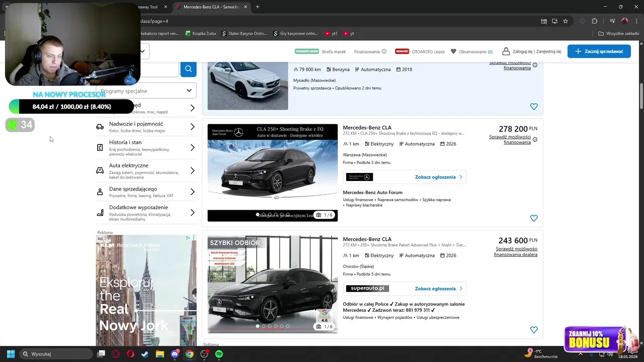Open the partially hidden header dropdown chevron

[x=142, y=51]
